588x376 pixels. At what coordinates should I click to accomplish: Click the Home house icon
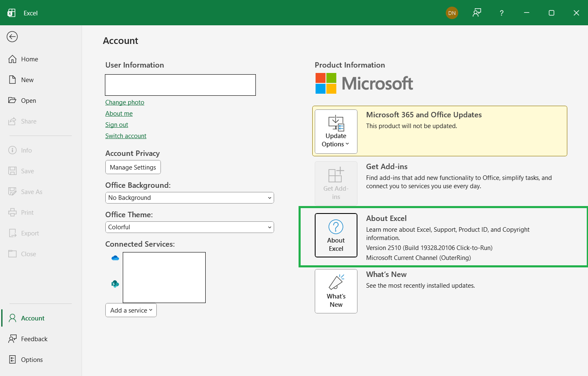(12, 59)
